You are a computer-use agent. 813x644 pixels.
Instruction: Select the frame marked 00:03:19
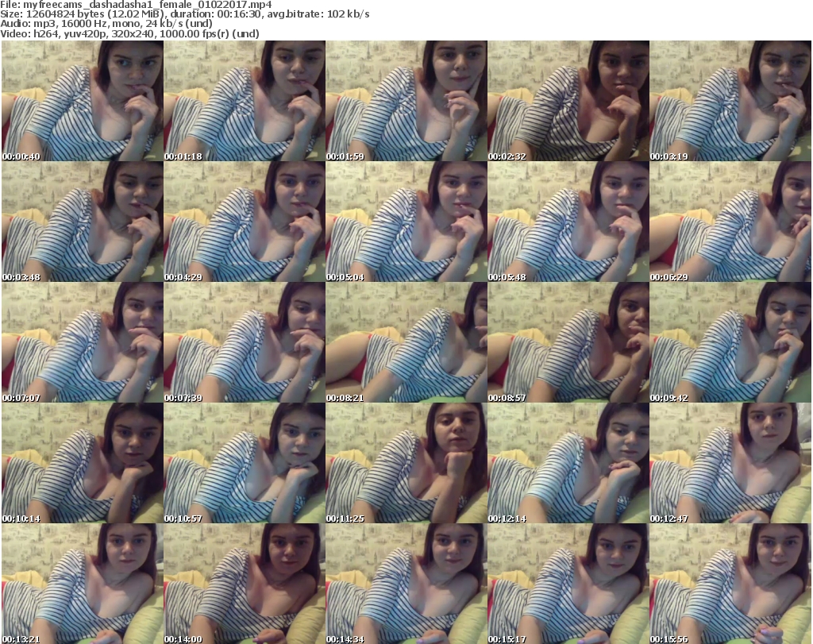tap(730, 101)
